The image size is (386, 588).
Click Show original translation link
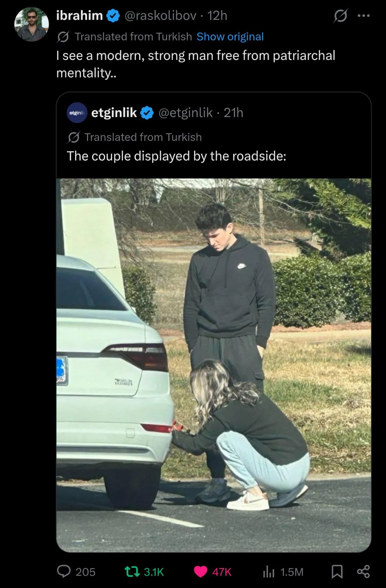click(x=230, y=36)
